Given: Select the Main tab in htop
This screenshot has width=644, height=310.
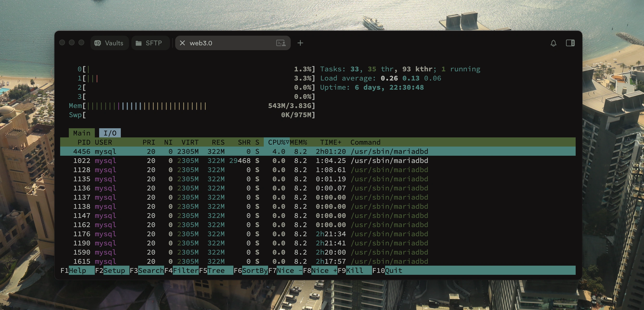Looking at the screenshot, I should tap(82, 133).
